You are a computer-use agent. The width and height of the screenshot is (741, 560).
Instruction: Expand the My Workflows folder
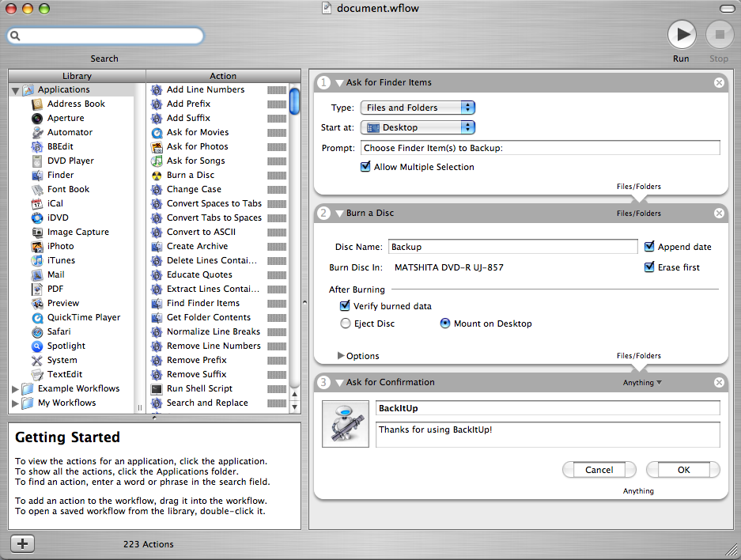(x=15, y=403)
